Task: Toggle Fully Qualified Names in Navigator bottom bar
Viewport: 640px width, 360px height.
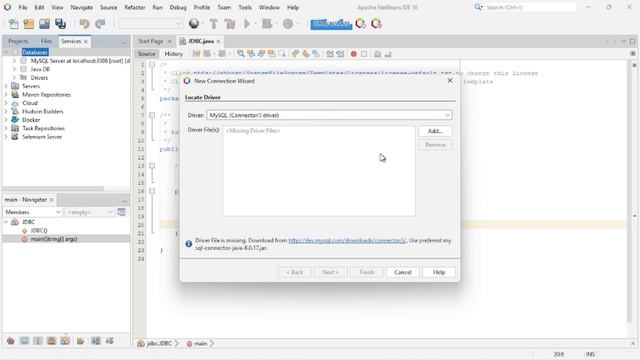Action: (x=80, y=341)
